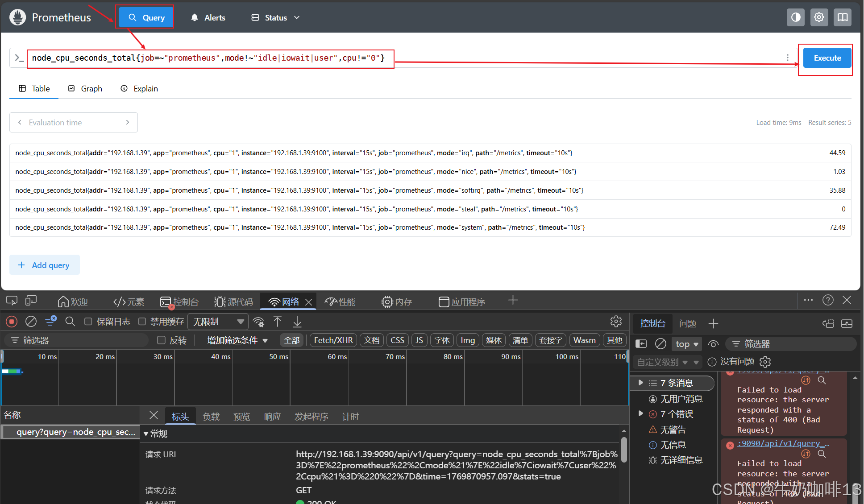Click the query options three-dot icon

(788, 58)
